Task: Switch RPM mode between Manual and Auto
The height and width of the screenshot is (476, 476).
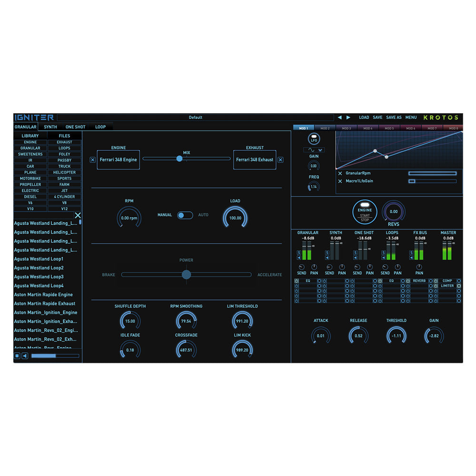Action: tap(185, 215)
